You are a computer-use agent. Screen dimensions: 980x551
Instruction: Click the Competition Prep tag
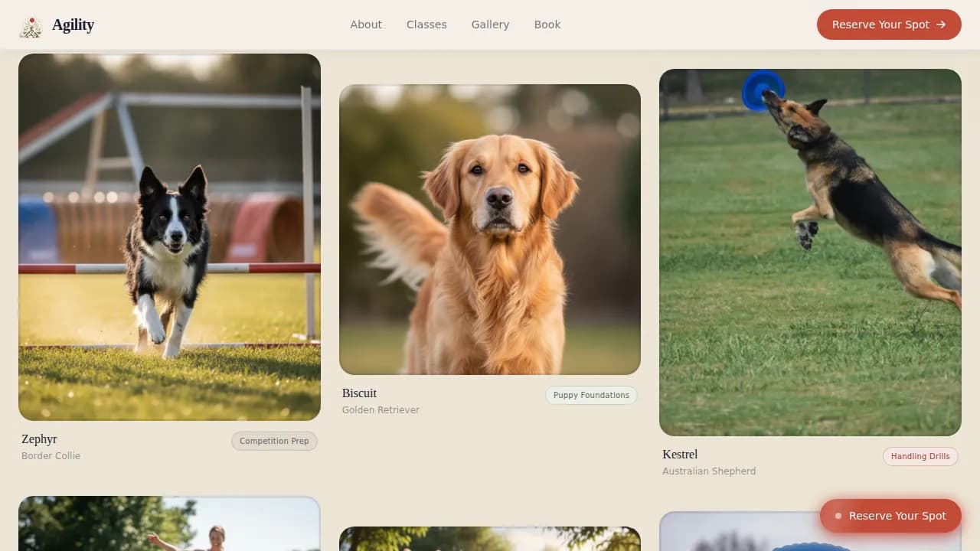(274, 441)
